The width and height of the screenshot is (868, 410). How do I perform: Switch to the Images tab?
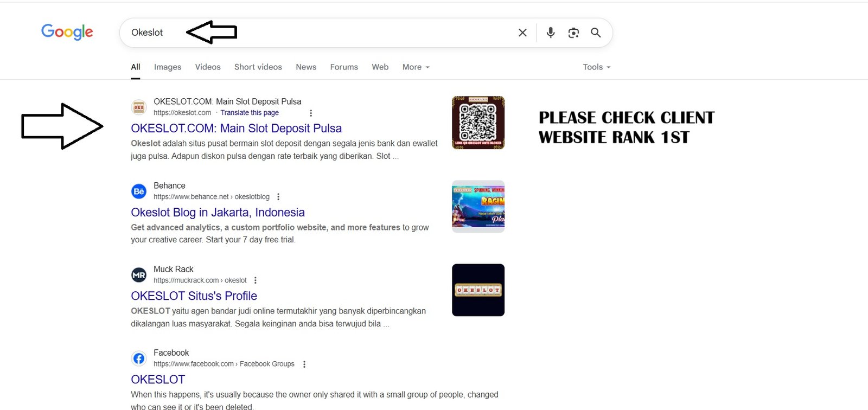point(168,67)
